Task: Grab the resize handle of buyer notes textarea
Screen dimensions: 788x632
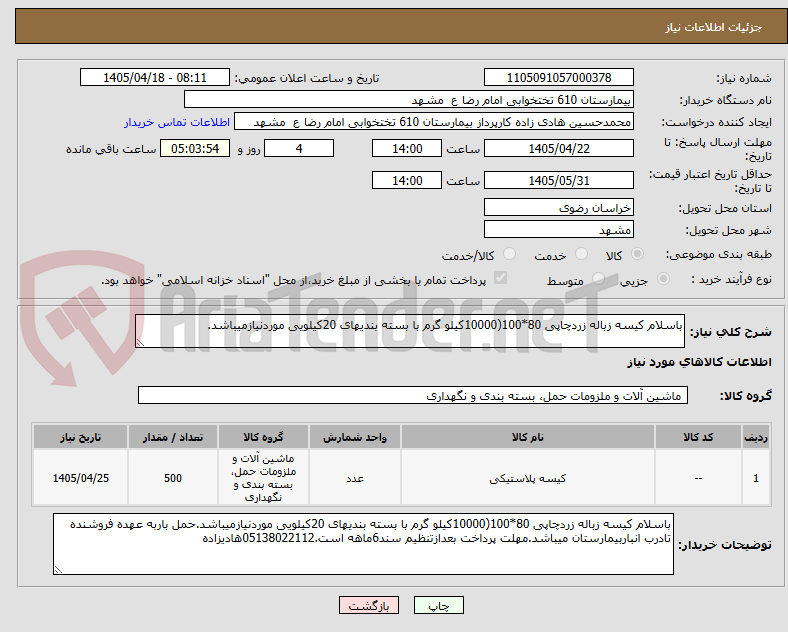Action: 58,570
